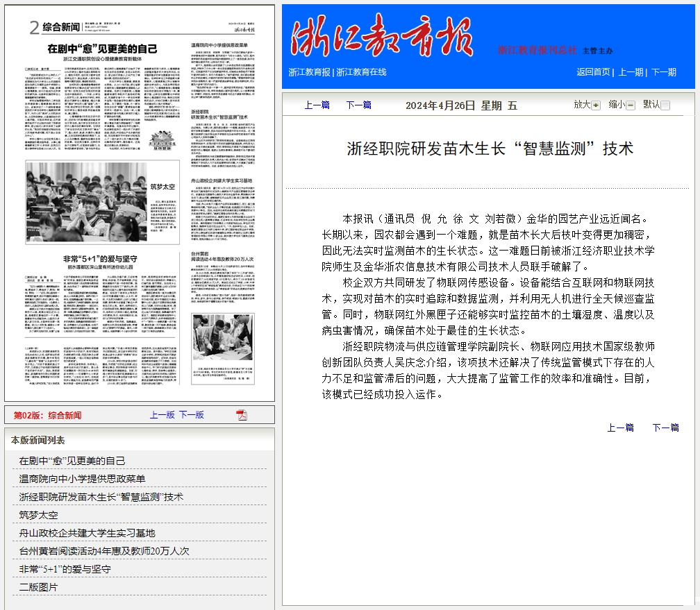Open top 上一篇 previous article link

[317, 105]
